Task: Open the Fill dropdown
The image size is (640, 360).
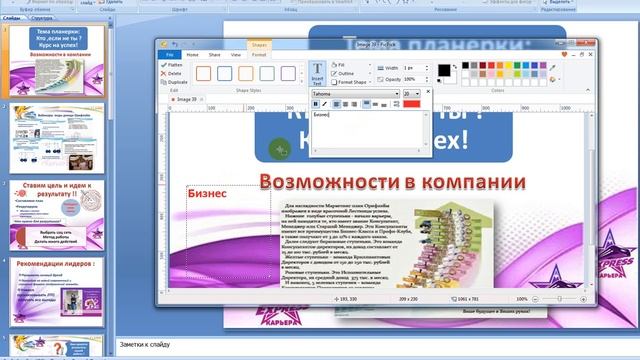Action: [351, 65]
